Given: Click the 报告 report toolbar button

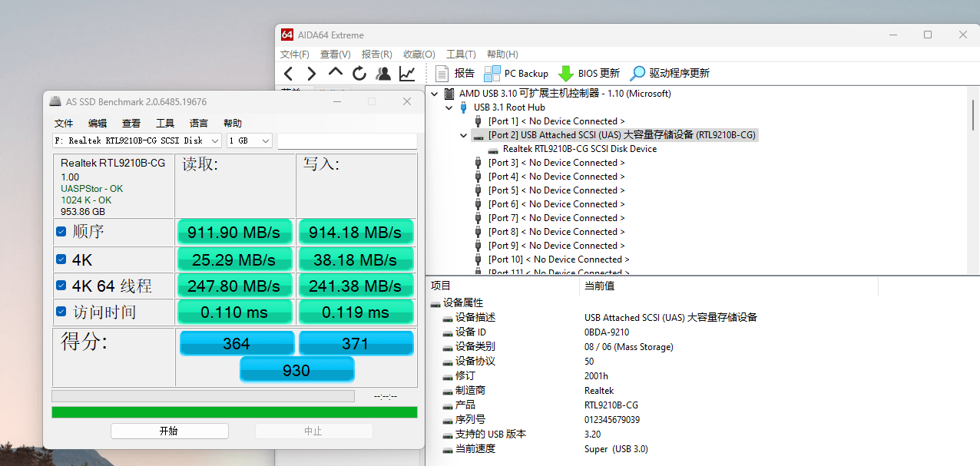Looking at the screenshot, I should (455, 74).
